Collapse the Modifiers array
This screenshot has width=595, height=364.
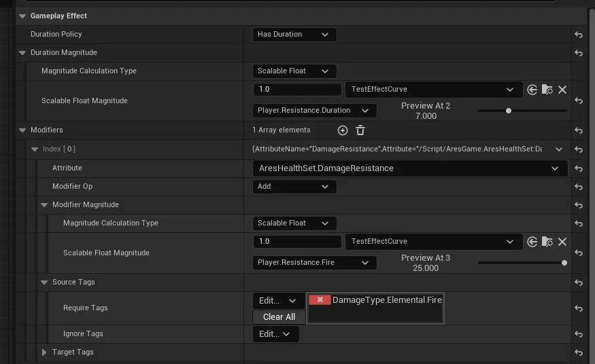[22, 130]
